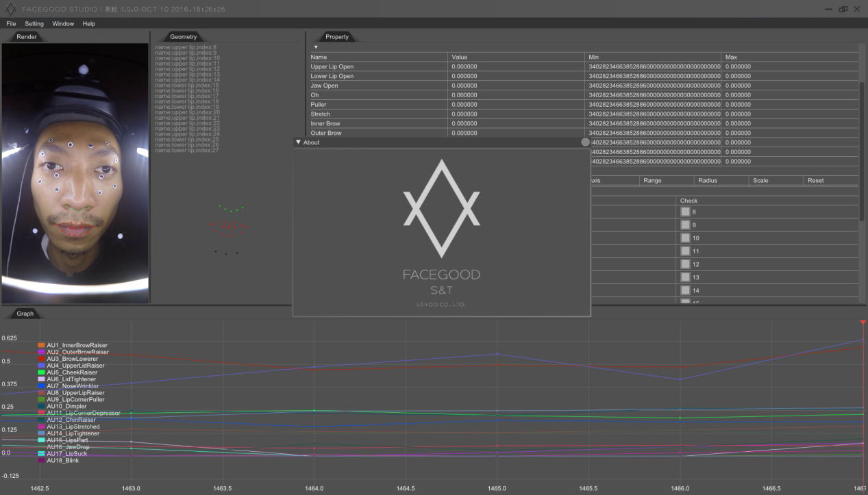Sort by the Name column header

click(x=378, y=58)
